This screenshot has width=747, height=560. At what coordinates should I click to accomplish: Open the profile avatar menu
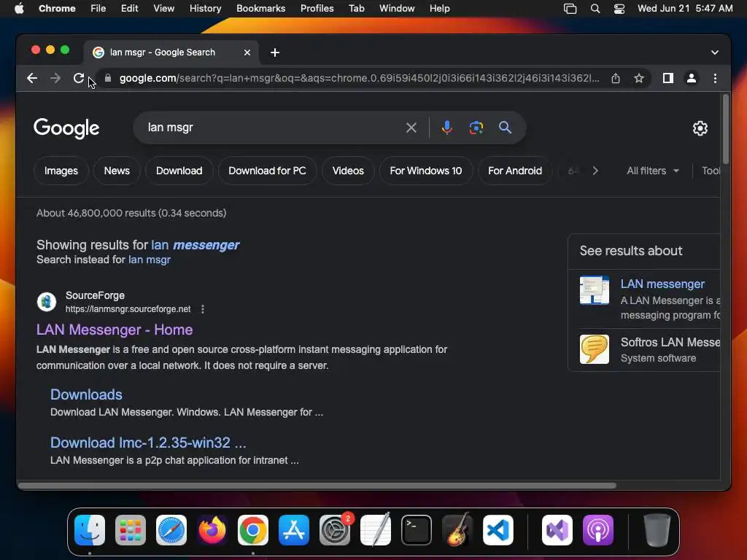click(692, 78)
